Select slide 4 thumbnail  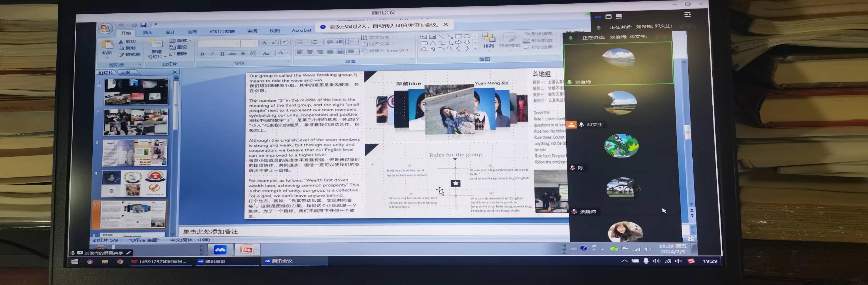[x=134, y=183]
